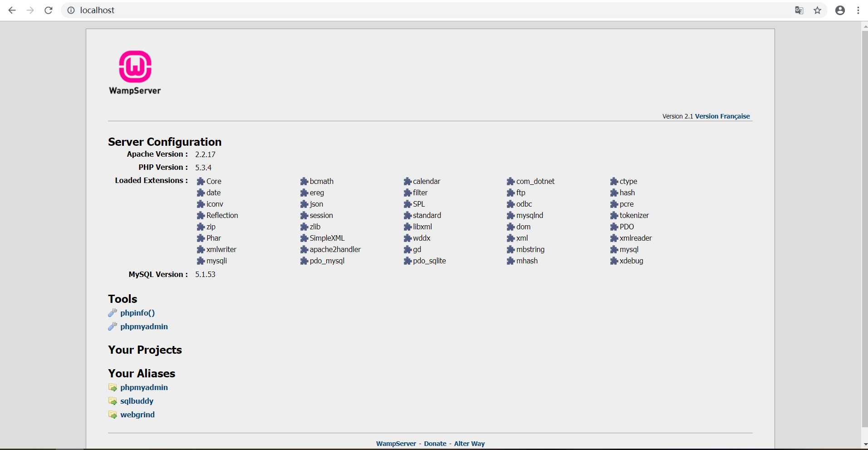Click the mbstring extension name
The image size is (868, 450).
pos(530,249)
